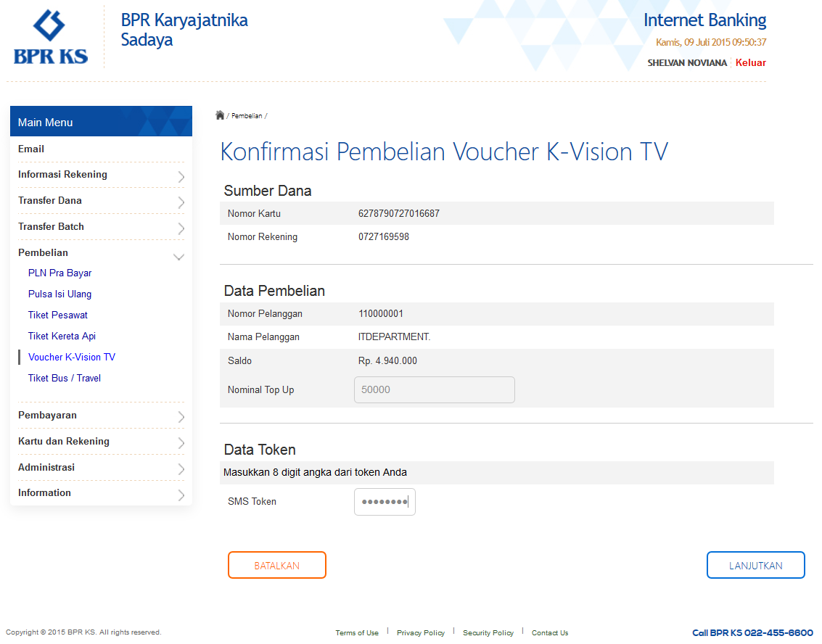Screen dimensions: 822x644
Task: Open the Privacy Policy footer link
Action: tap(421, 633)
